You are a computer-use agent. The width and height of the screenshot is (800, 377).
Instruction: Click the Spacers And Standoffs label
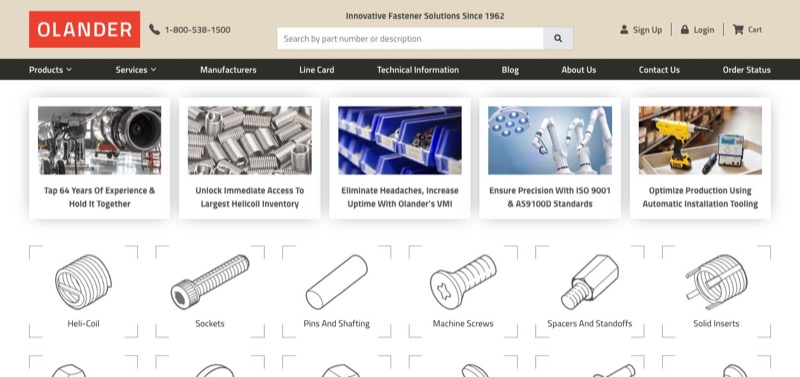click(x=589, y=323)
